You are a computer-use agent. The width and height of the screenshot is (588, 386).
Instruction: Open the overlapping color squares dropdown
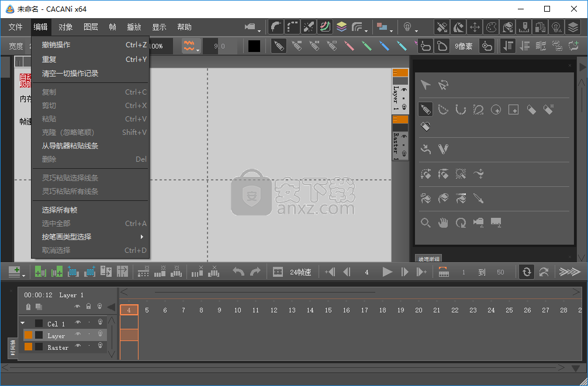point(385,27)
